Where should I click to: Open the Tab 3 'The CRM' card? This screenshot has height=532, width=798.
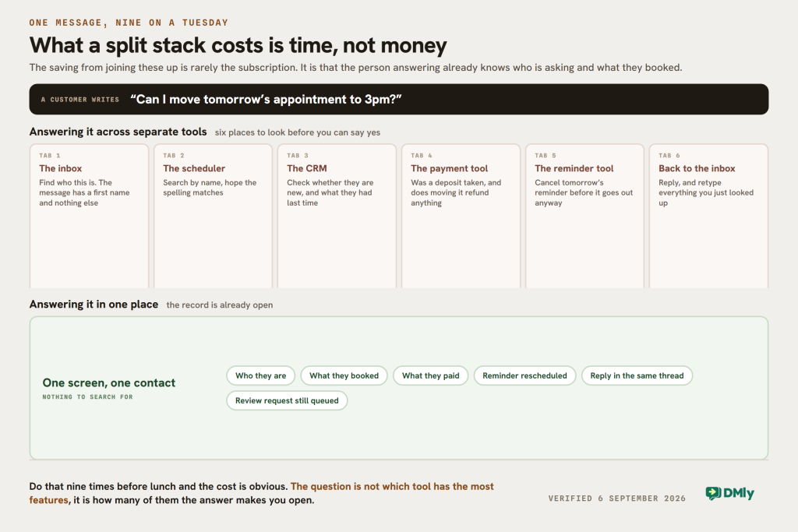337,217
